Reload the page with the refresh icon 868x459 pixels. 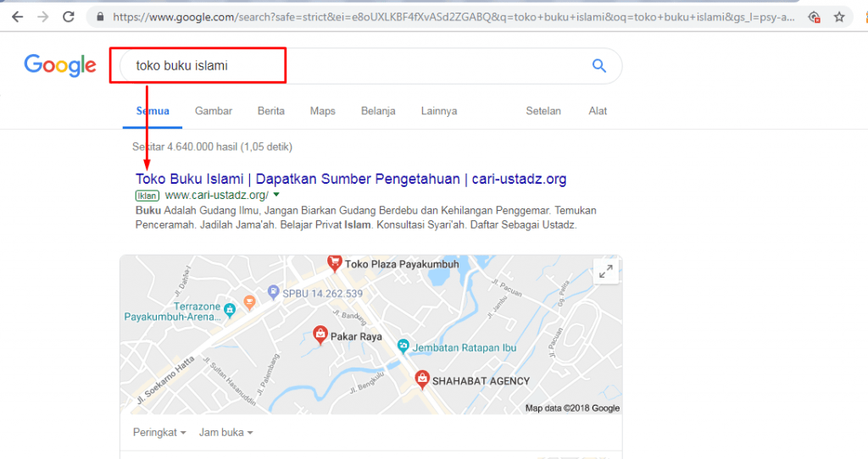69,17
